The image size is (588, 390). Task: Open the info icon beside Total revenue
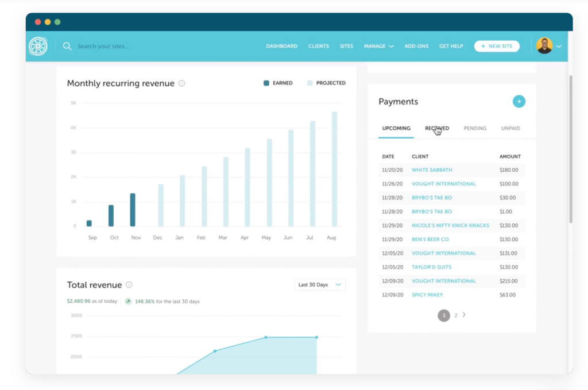[x=129, y=285]
